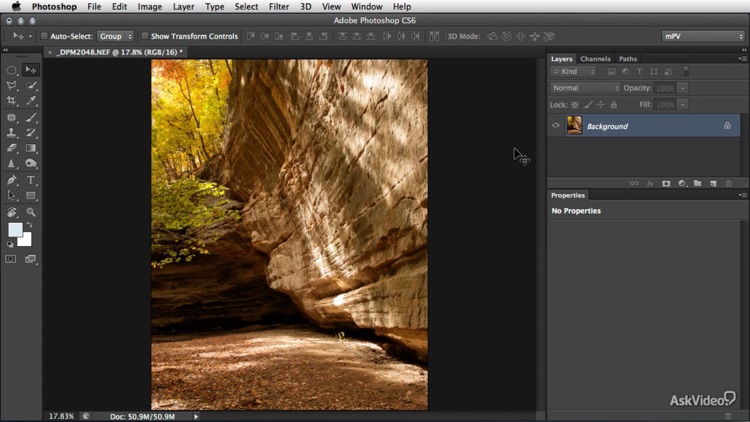Toggle lock transparent pixels
Screen dimensions: 750x422
pyautogui.click(x=575, y=104)
